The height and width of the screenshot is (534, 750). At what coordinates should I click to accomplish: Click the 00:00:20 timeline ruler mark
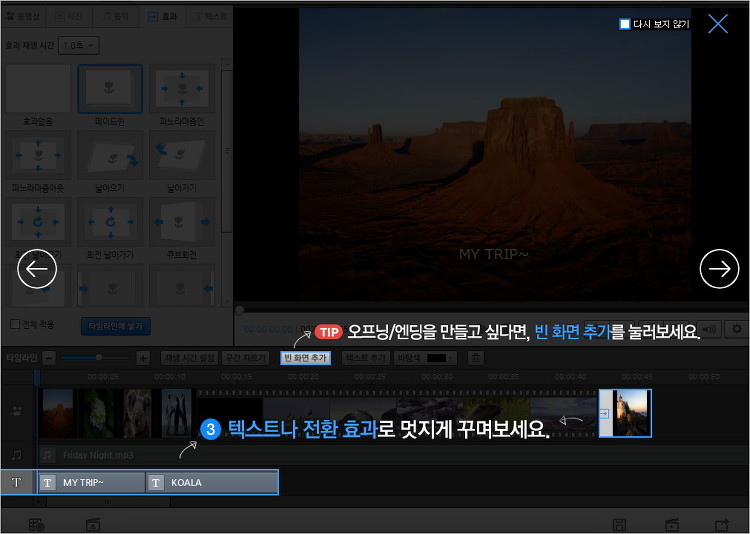[x=303, y=377]
